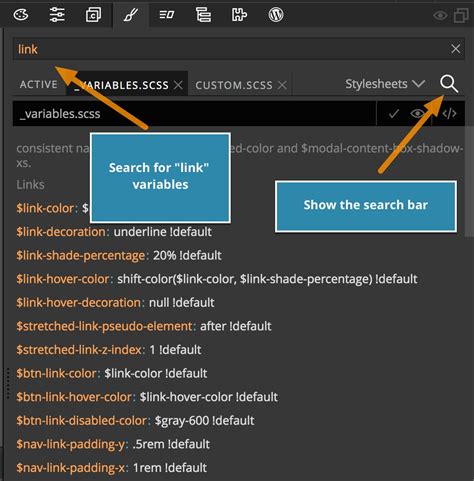Open the puzzle piece Components icon
This screenshot has width=474, height=481.
point(239,15)
